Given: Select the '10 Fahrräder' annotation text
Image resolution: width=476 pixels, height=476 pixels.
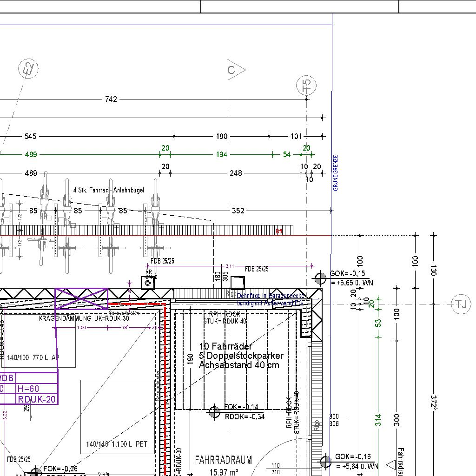Looking at the screenshot, I should tap(226, 346).
